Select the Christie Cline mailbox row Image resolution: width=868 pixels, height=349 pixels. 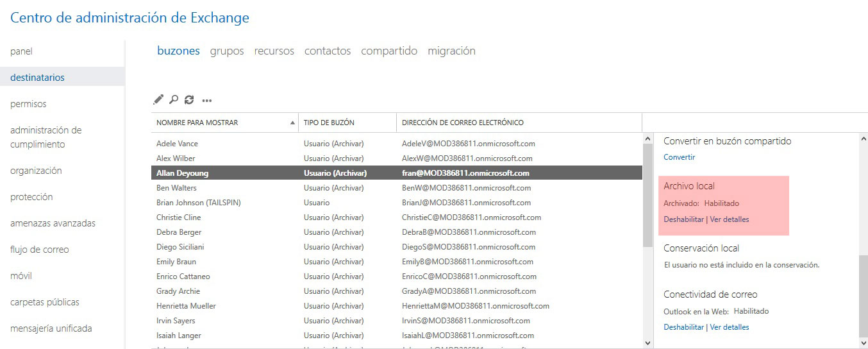(396, 217)
